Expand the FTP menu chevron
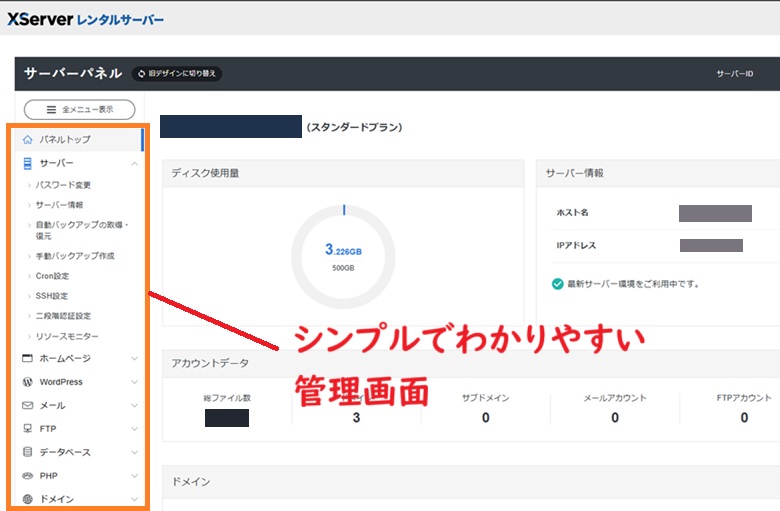780x511 pixels. pos(134,429)
